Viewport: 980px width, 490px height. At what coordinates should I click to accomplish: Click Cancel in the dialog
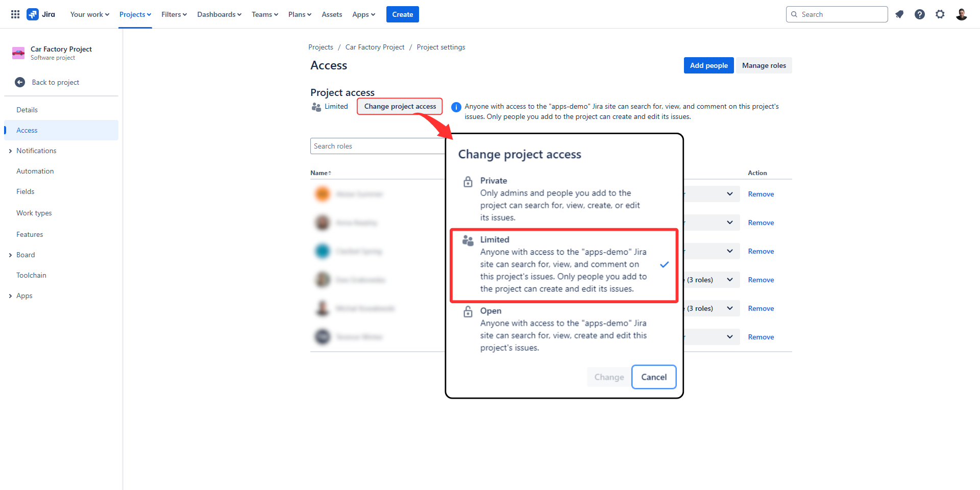654,377
